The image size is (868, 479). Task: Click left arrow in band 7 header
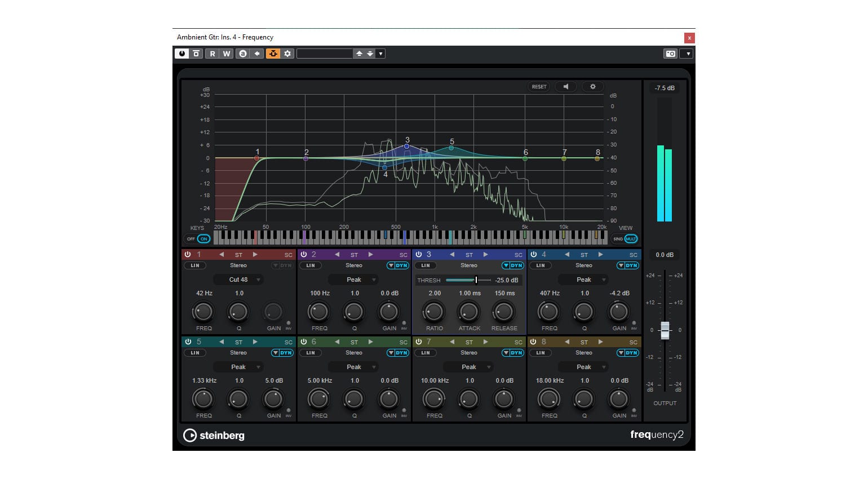452,342
